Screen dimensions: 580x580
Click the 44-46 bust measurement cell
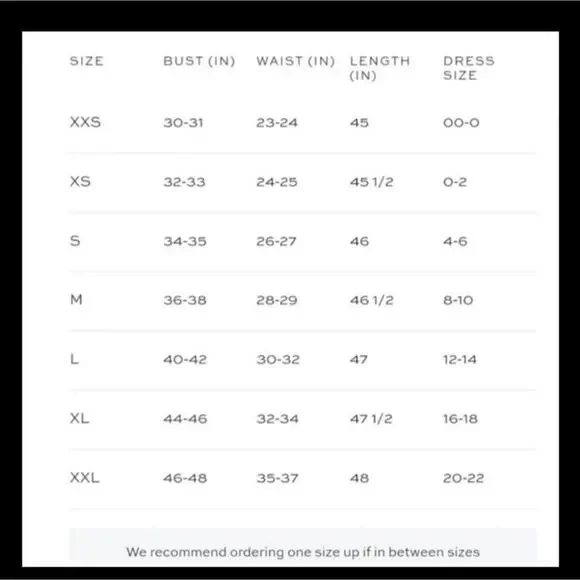coord(185,419)
